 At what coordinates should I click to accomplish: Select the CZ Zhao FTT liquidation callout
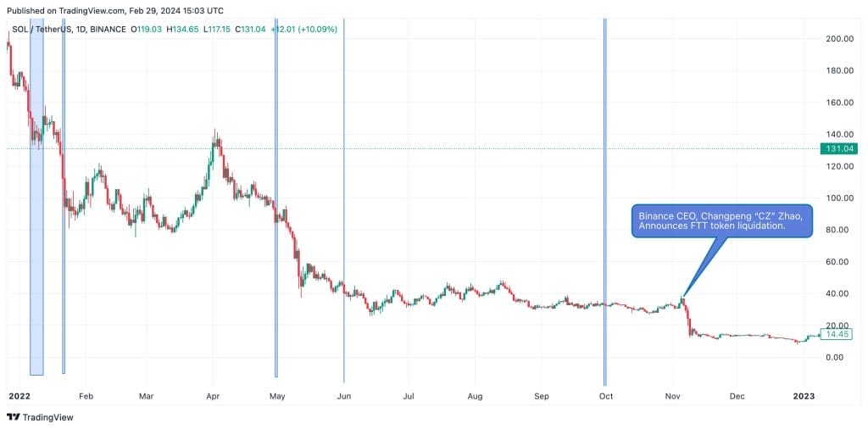pyautogui.click(x=722, y=221)
